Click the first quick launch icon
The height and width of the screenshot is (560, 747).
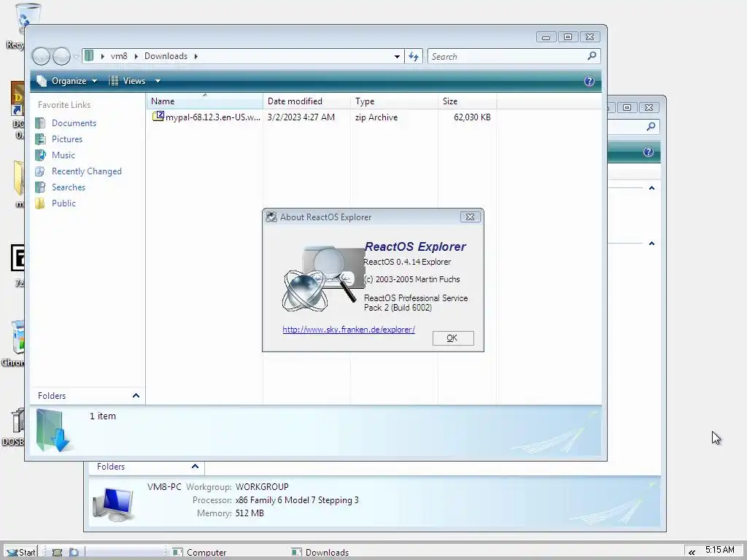[x=57, y=553]
